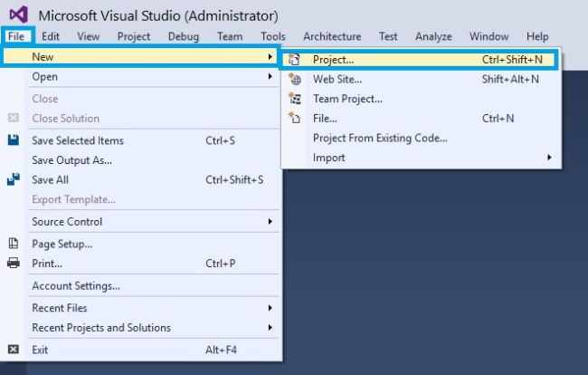Click the Save Selected Items disk icon
This screenshot has height=375, width=588.
(14, 140)
